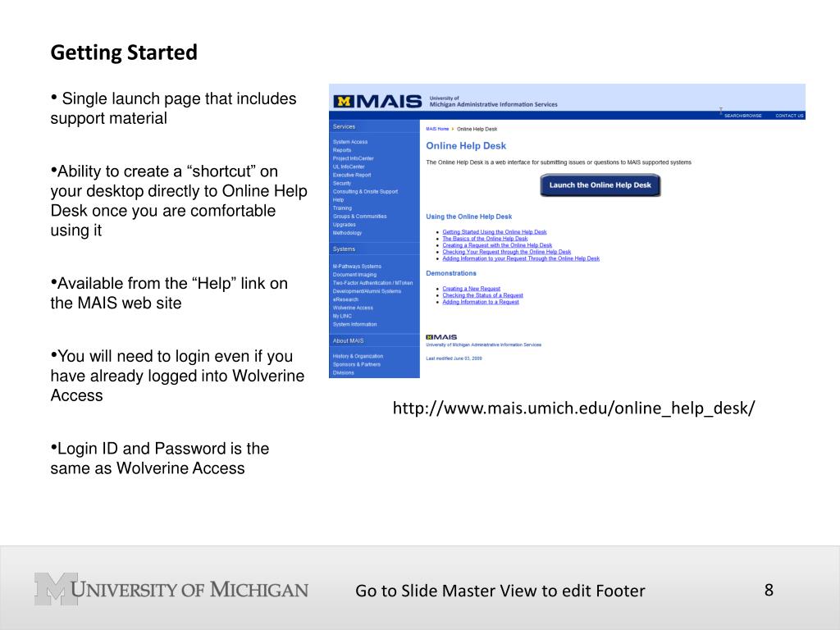Open The Basics of the Online Help Desk
The width and height of the screenshot is (840, 630).
[x=485, y=239]
